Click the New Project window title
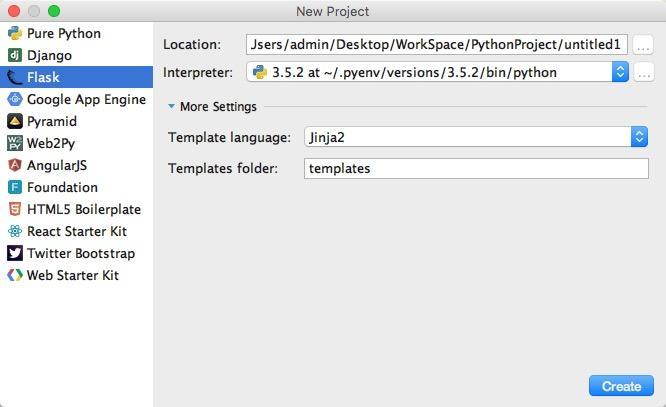666x407 pixels. tap(333, 11)
